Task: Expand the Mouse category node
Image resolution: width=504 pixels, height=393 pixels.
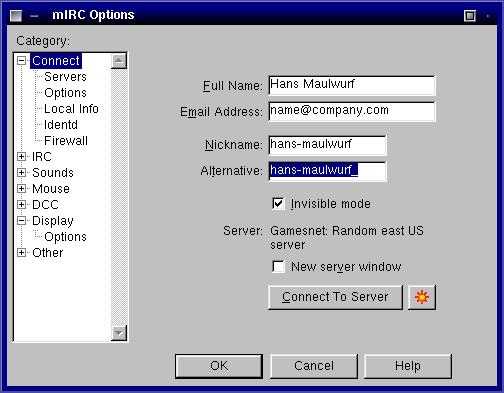Action: [x=21, y=189]
